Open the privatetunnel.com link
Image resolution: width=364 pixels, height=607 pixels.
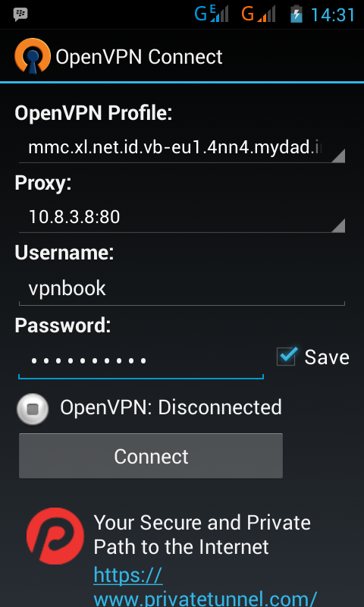pos(206,587)
